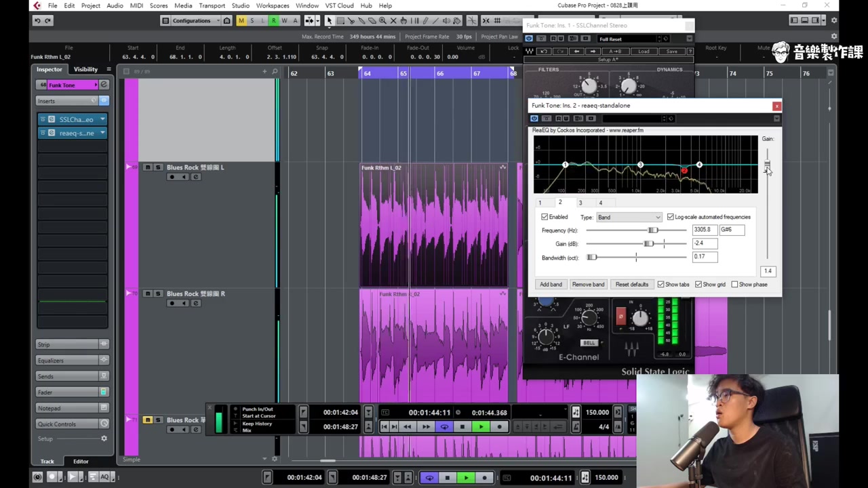Image resolution: width=868 pixels, height=488 pixels.
Task: Click the Undo arrow in the toolbar
Action: (x=37, y=20)
